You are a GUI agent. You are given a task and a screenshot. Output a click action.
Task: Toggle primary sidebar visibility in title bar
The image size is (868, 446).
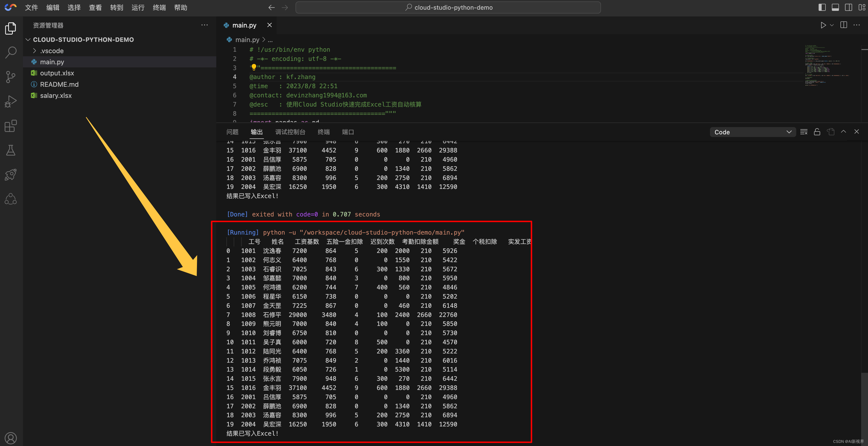pos(822,7)
